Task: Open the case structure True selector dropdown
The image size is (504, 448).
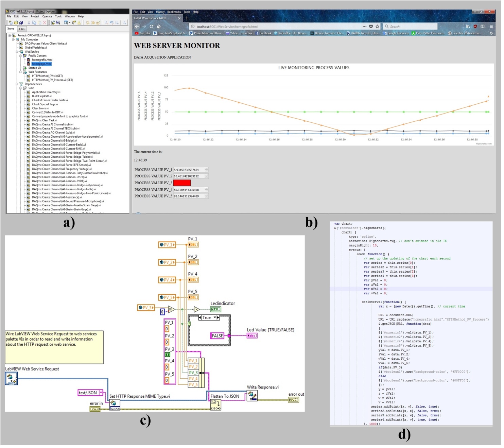Action: pos(215,317)
